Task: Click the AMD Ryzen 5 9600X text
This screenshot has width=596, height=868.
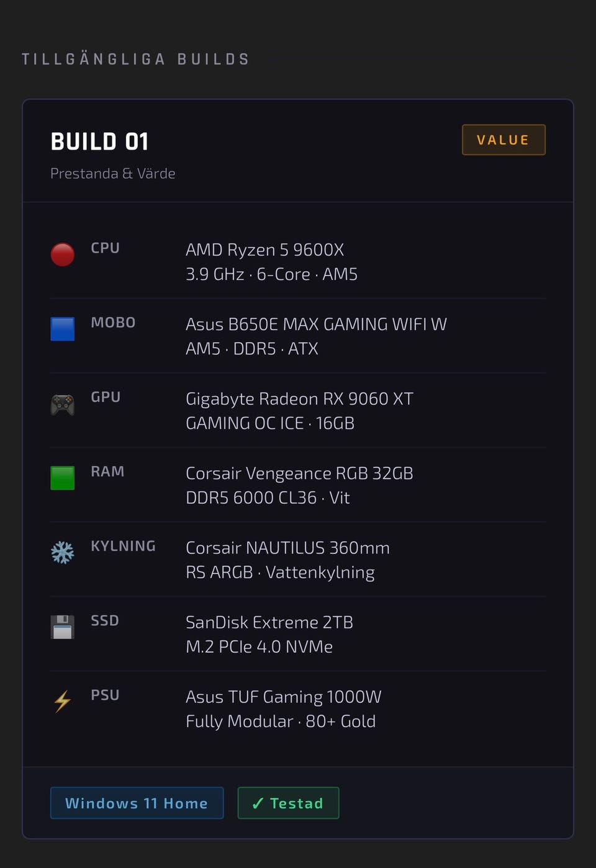Action: point(264,249)
